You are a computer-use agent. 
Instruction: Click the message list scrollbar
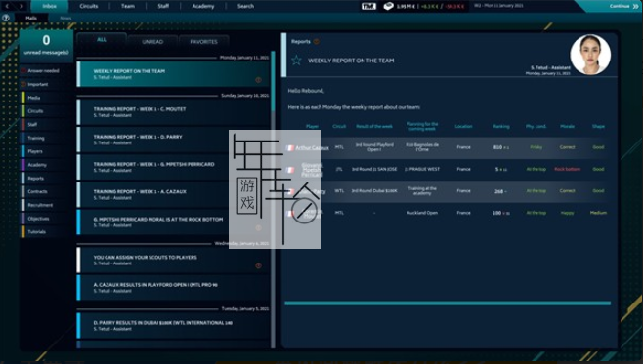click(273, 82)
